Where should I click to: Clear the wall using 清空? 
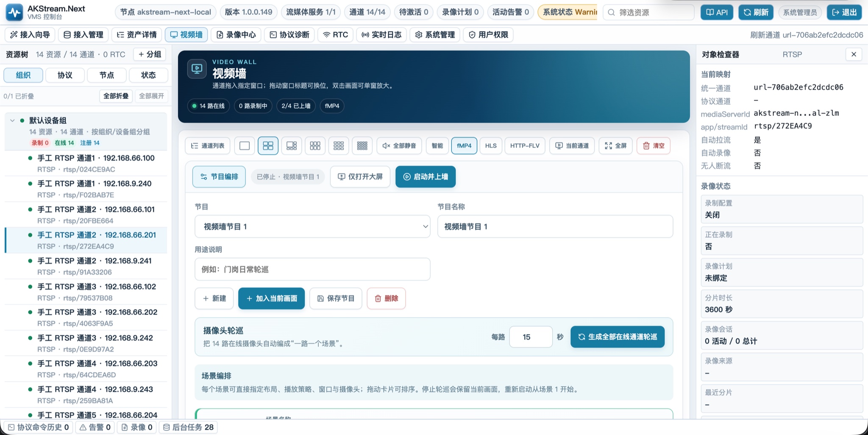click(x=654, y=146)
